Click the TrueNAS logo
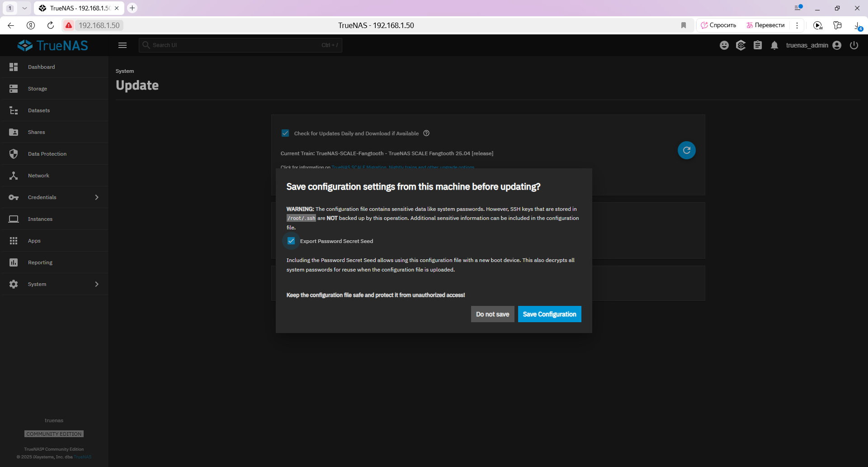868x467 pixels. point(53,45)
